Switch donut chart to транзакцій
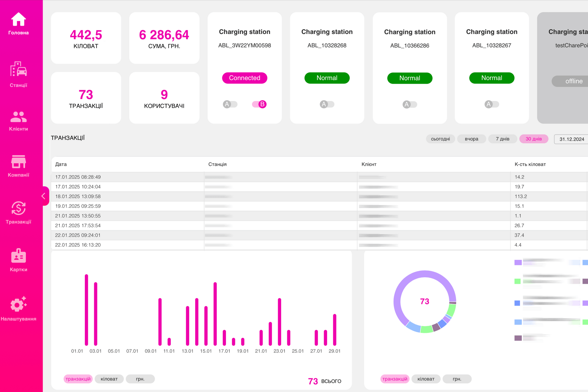The image size is (588, 392). click(395, 379)
